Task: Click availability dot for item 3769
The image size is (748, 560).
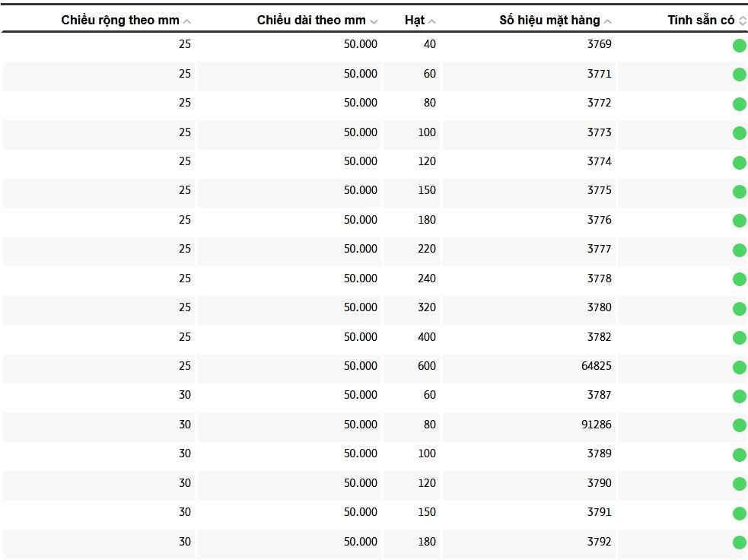Action: [739, 46]
